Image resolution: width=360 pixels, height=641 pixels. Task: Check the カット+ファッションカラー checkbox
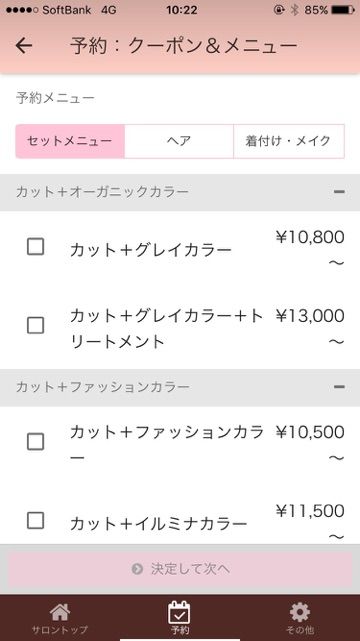pos(36,442)
